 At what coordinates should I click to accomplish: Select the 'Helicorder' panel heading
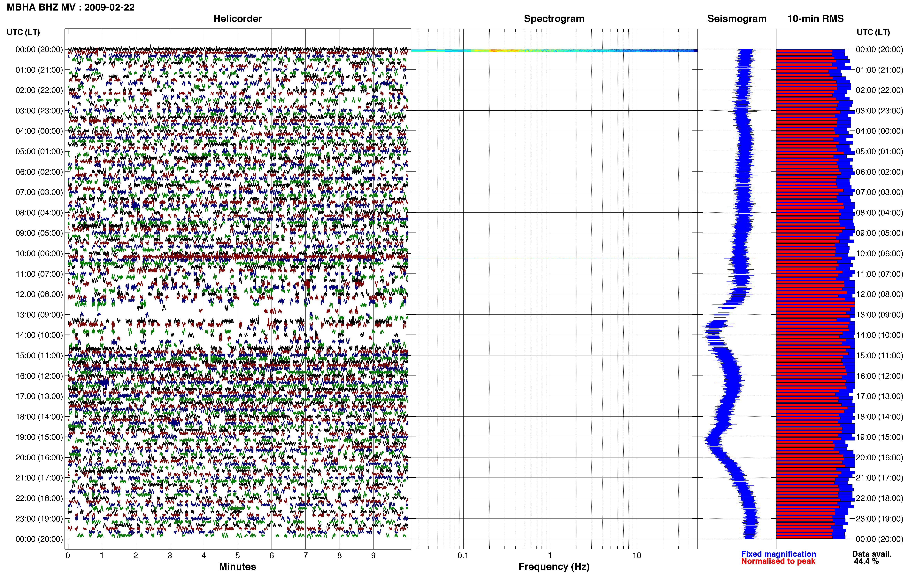coord(237,18)
